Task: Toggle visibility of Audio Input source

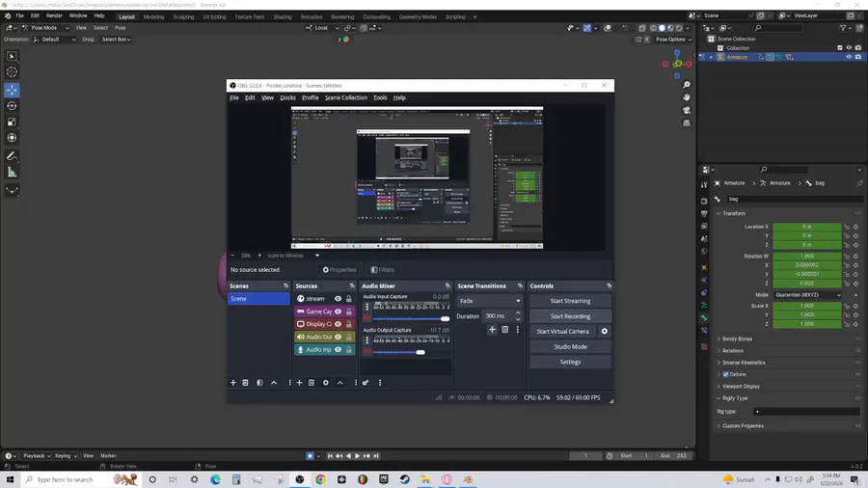Action: 338,350
